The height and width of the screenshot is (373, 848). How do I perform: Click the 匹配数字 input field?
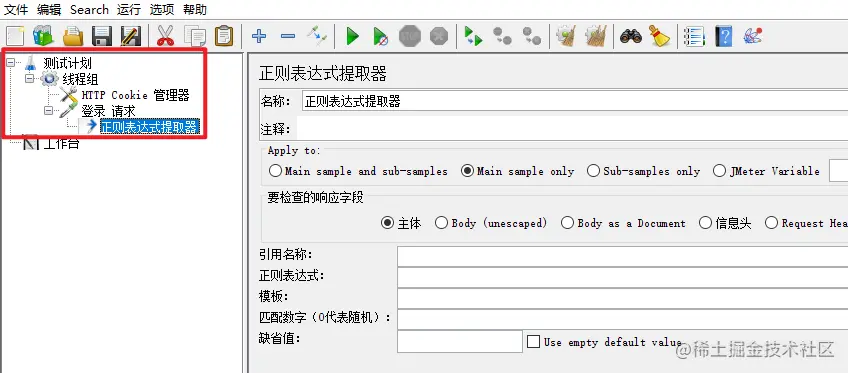pyautogui.click(x=622, y=319)
